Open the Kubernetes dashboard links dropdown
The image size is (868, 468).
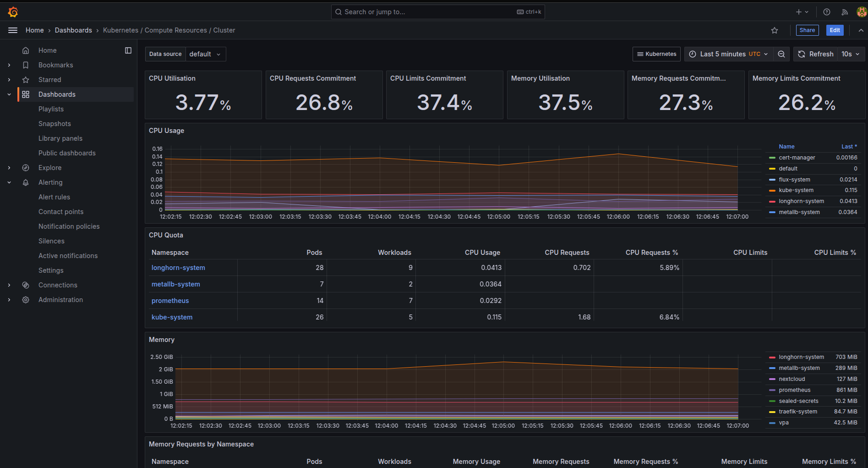656,54
